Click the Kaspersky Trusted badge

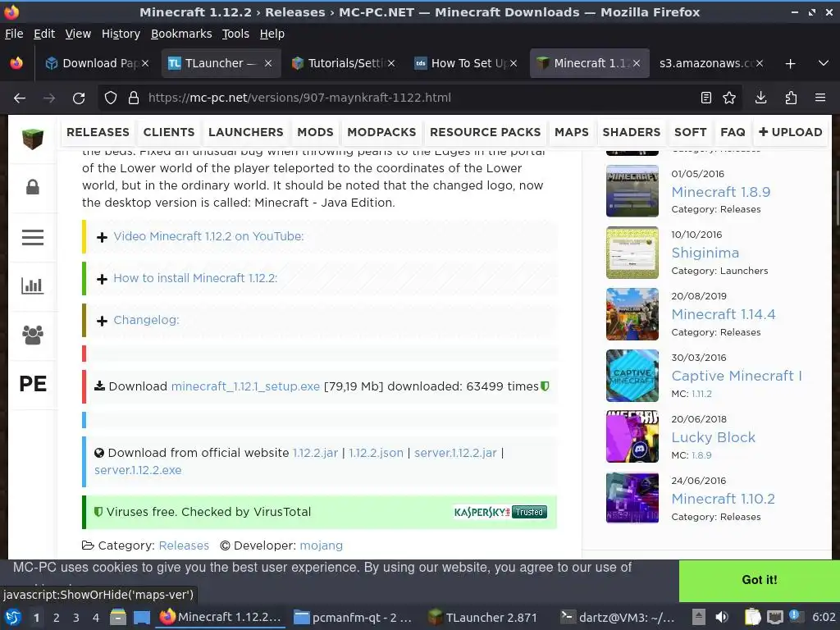500,512
